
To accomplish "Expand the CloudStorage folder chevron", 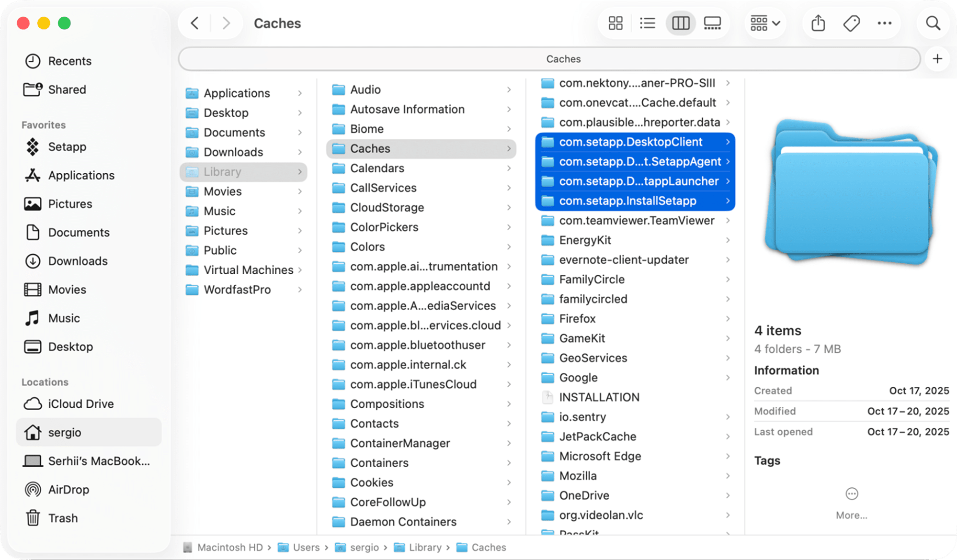I will click(509, 207).
